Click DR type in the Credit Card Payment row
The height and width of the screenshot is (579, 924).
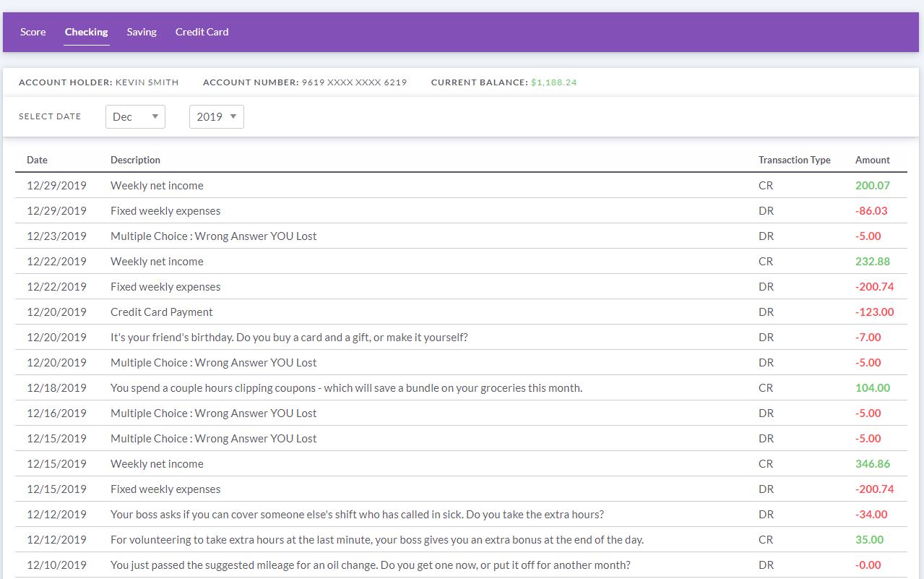point(766,312)
